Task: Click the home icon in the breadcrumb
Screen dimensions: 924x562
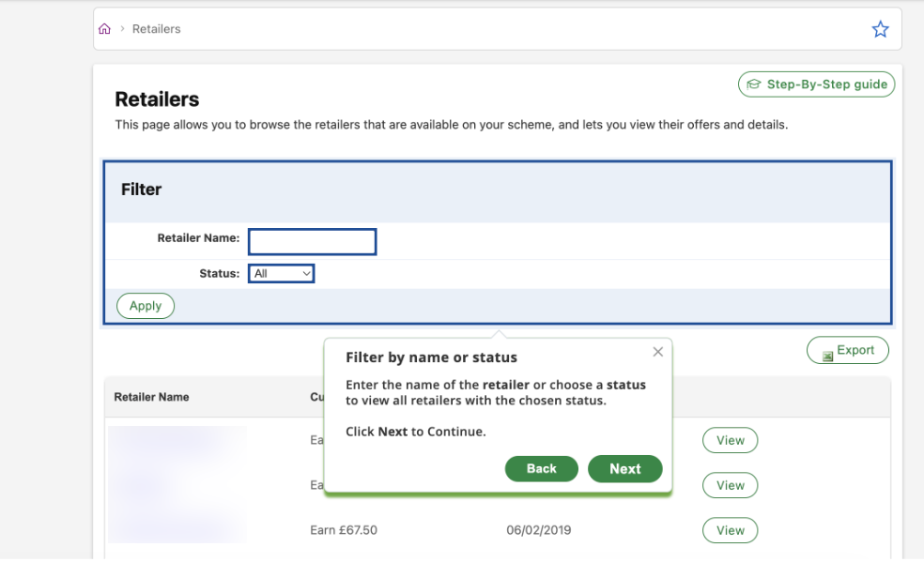Action: (104, 28)
